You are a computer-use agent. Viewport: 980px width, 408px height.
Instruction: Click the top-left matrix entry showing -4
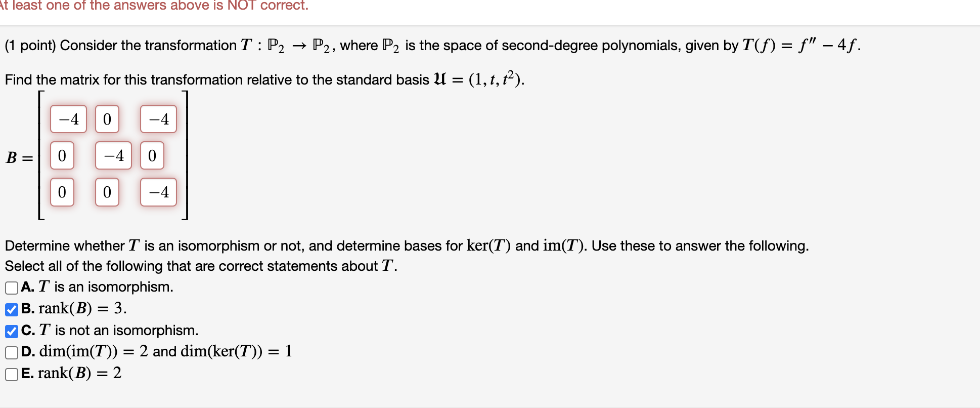[68, 119]
